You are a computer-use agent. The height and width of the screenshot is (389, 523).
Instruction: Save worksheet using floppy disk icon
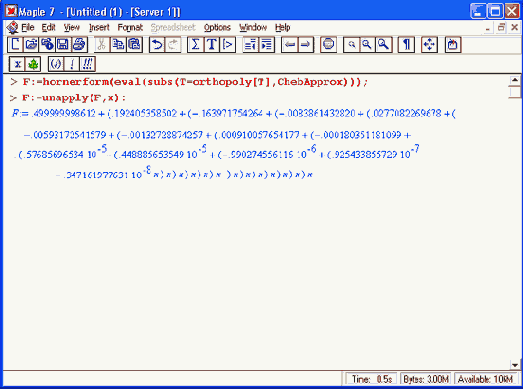[63, 44]
